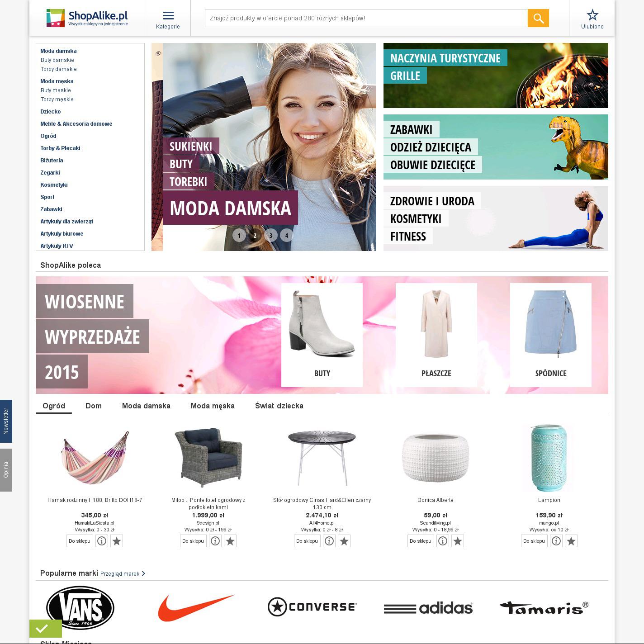Open Torby męskie sidebar link
The height and width of the screenshot is (644, 644).
57,99
